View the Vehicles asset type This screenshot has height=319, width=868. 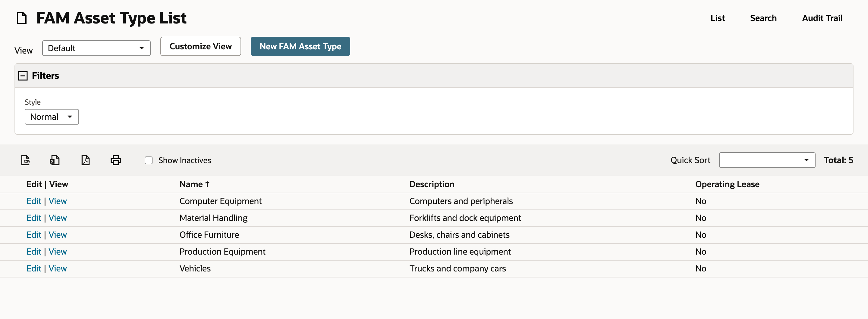pos(58,268)
